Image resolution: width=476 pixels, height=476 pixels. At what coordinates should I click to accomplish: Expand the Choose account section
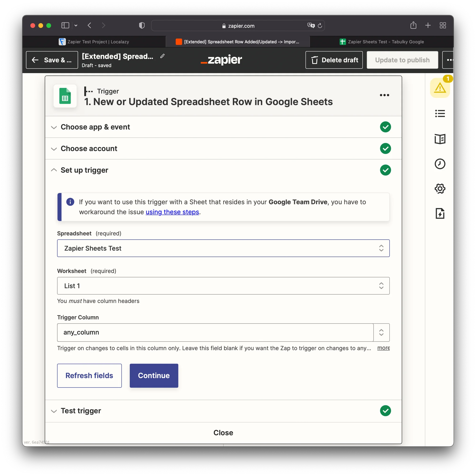pyautogui.click(x=89, y=148)
